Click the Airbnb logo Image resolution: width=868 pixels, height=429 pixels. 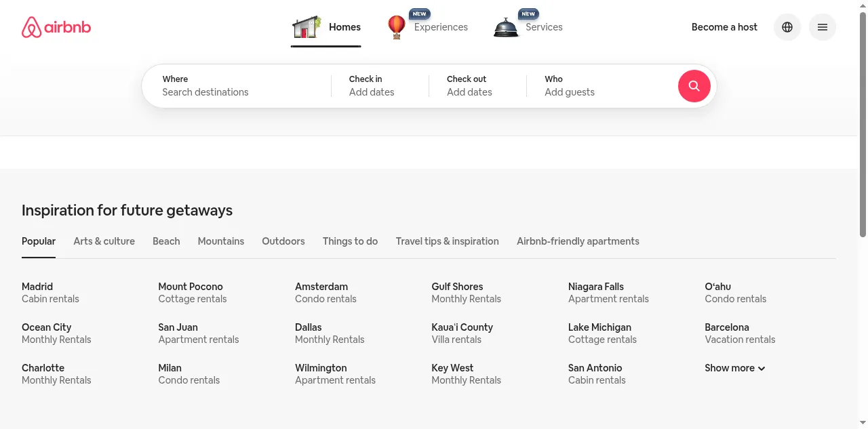[56, 27]
